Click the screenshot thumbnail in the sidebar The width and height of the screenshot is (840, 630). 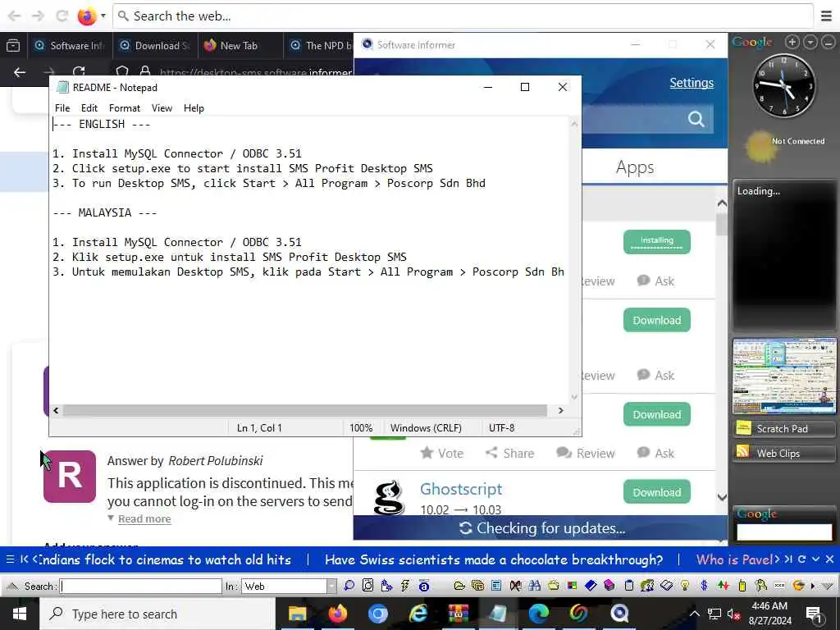pyautogui.click(x=784, y=376)
